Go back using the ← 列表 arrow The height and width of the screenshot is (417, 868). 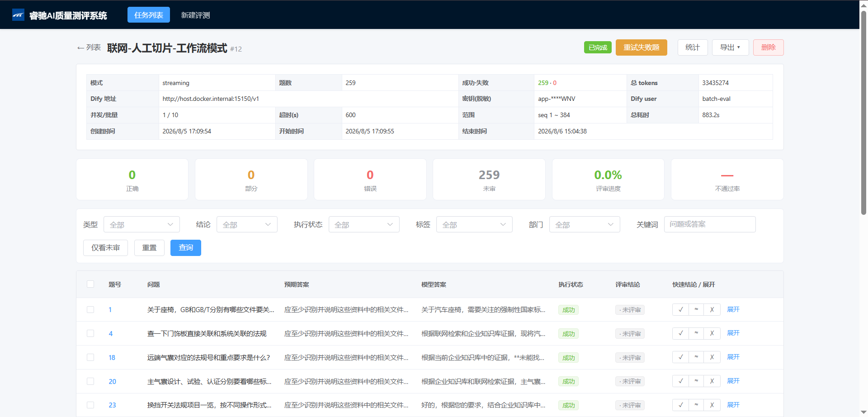(89, 47)
